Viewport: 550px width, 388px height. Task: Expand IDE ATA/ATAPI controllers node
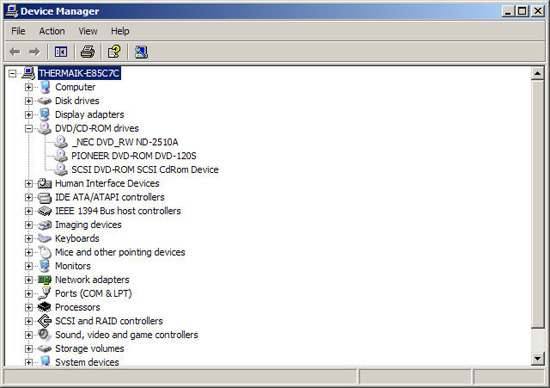tap(29, 198)
